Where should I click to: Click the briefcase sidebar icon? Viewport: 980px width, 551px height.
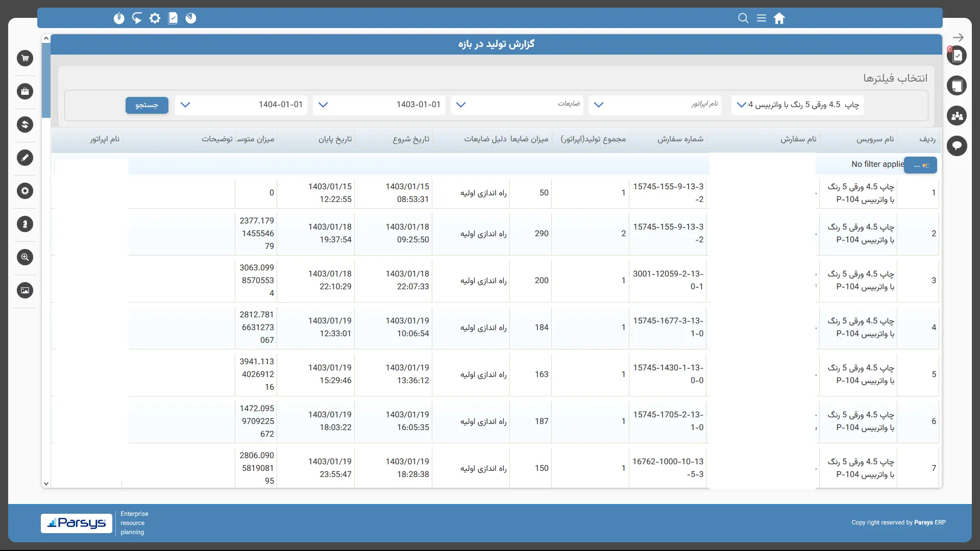(x=24, y=91)
